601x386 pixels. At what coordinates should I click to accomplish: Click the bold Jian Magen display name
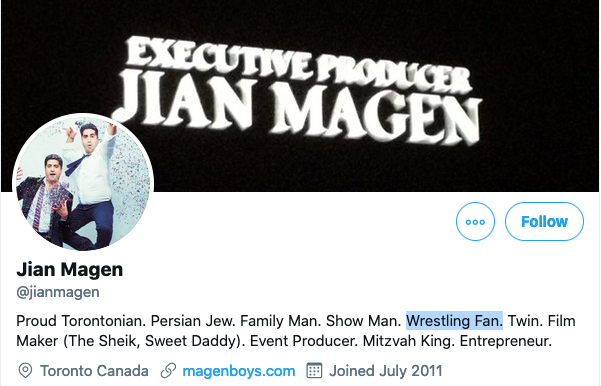[x=69, y=269]
